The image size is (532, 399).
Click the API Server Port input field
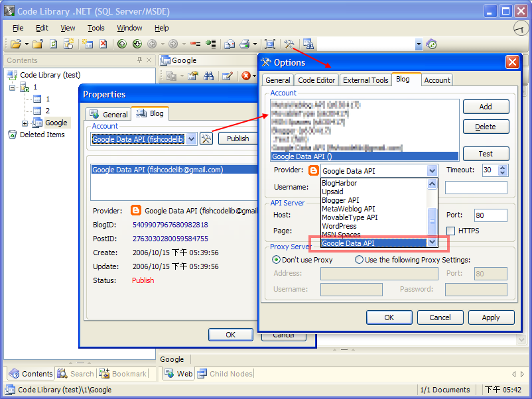pos(491,215)
